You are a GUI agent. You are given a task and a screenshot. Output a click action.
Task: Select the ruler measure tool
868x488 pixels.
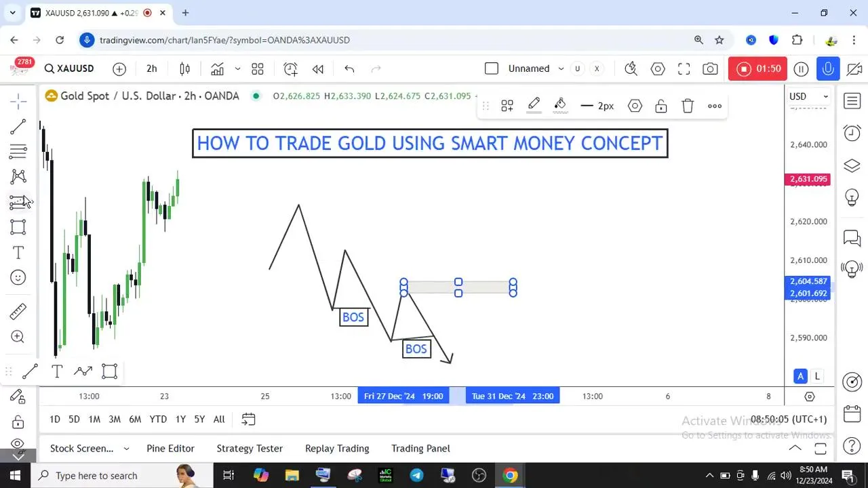(18, 311)
